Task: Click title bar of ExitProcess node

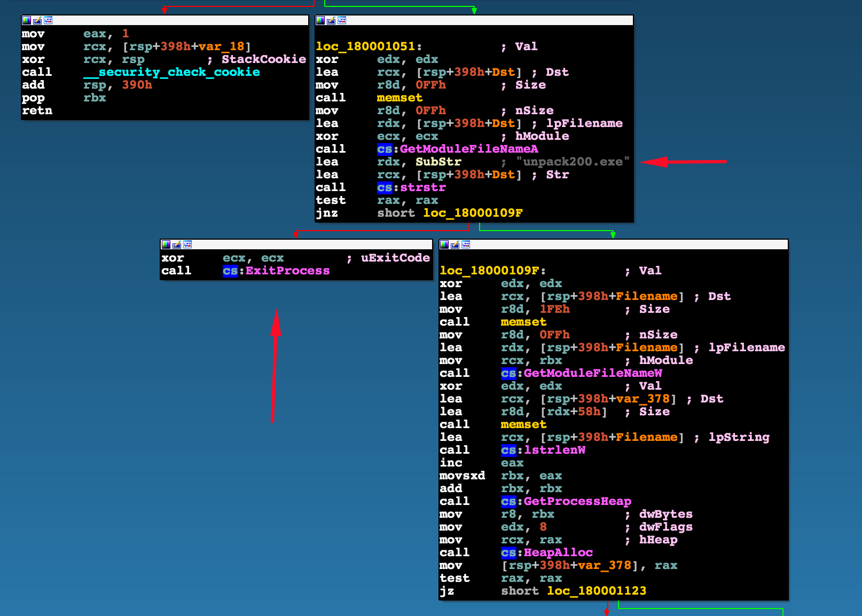Action: tap(296, 244)
